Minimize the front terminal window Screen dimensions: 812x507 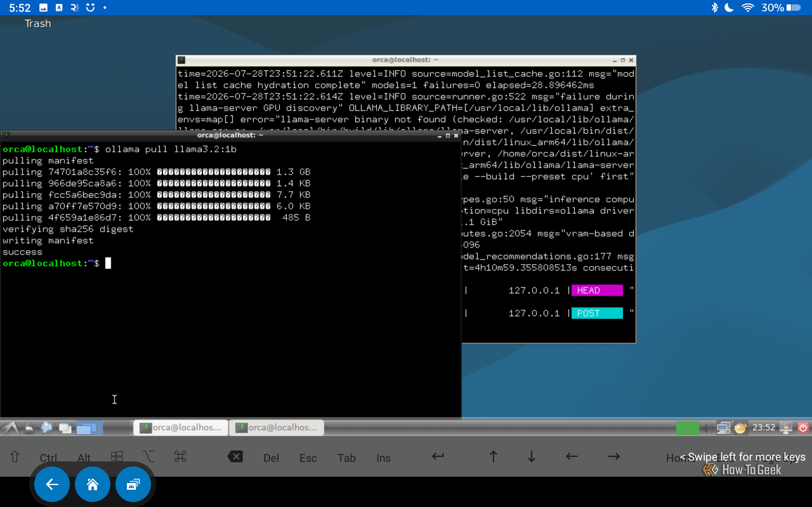point(439,136)
